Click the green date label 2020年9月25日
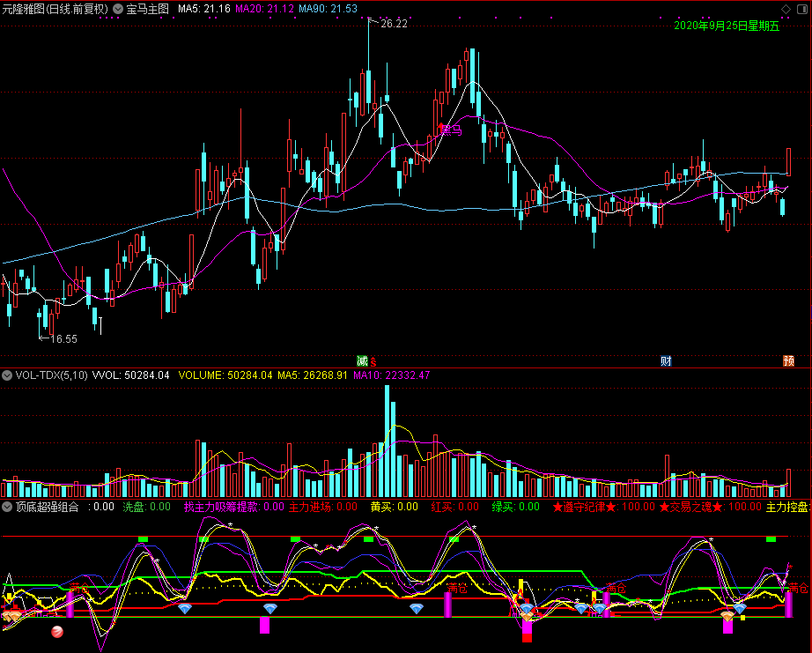 tap(727, 26)
